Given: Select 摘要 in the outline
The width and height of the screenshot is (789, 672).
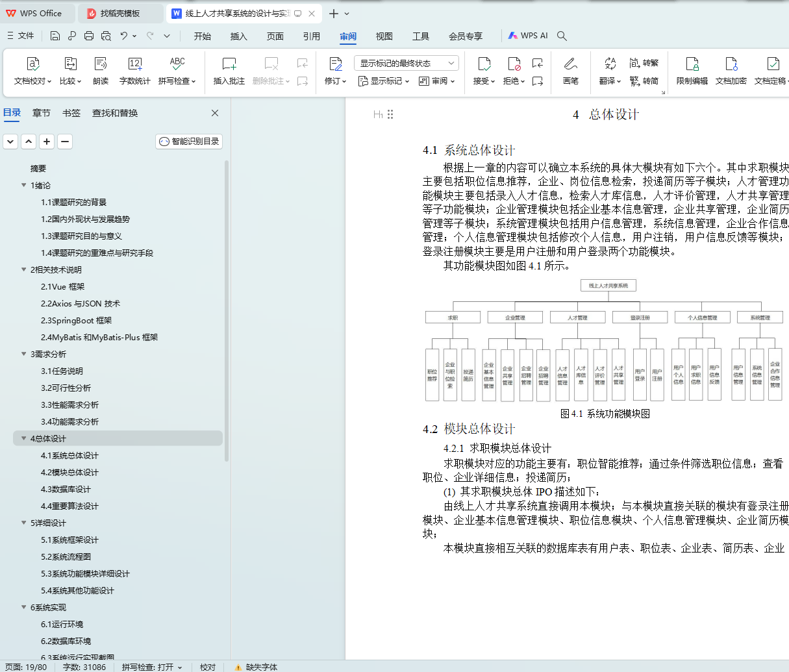Looking at the screenshot, I should [x=38, y=169].
